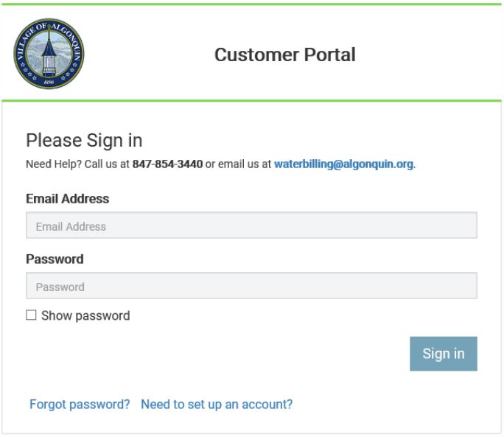504x437 pixels.
Task: Open the 'Forgot password?' link
Action: 80,404
